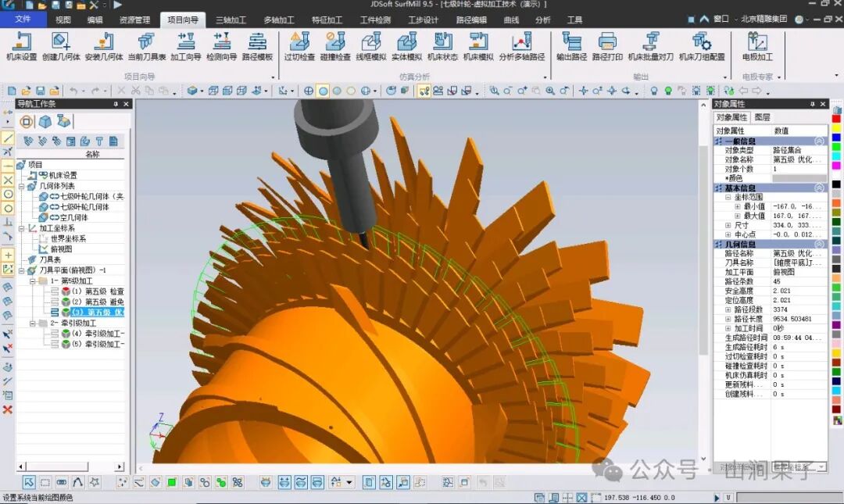
Task: Start 机床模拟 machine simulation
Action: coord(478,47)
